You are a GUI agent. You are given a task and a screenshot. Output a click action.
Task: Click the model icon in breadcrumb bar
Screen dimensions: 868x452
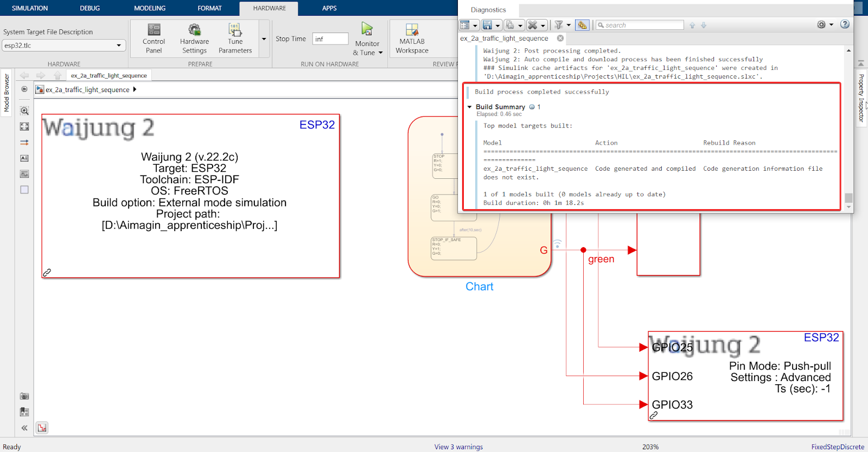click(x=40, y=89)
